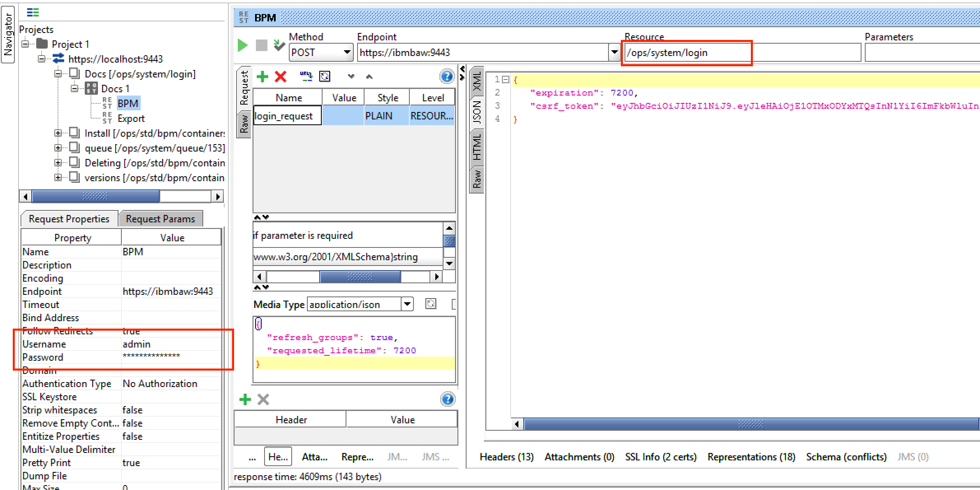Click the extract-parameters-from-URL icon
Image resolution: width=980 pixels, height=490 pixels.
pyautogui.click(x=306, y=77)
